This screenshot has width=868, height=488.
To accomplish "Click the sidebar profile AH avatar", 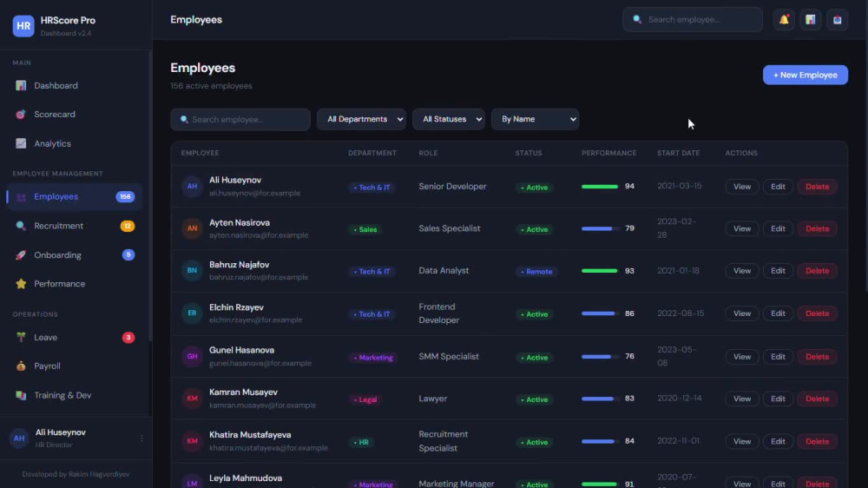I will coord(19,439).
